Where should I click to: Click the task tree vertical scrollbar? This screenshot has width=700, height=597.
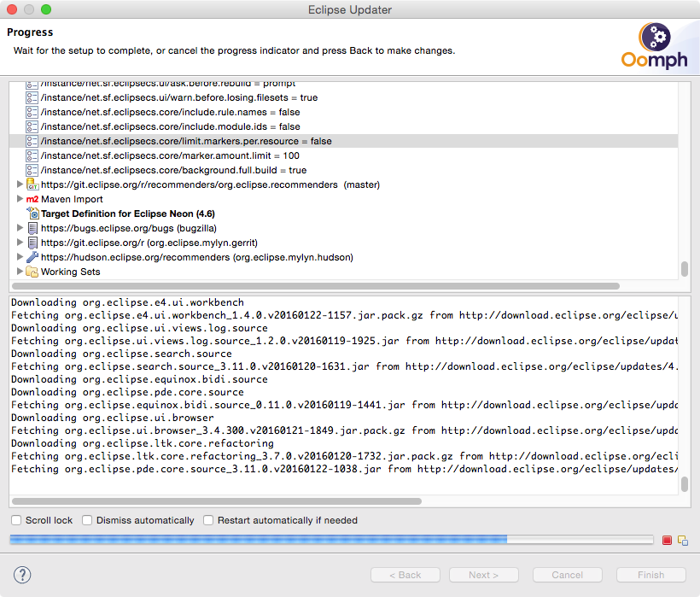click(x=685, y=269)
